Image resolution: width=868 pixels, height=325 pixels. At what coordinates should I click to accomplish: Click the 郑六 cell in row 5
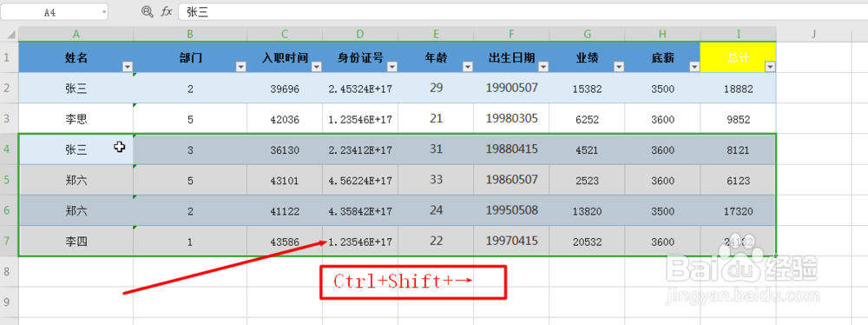[x=76, y=180]
